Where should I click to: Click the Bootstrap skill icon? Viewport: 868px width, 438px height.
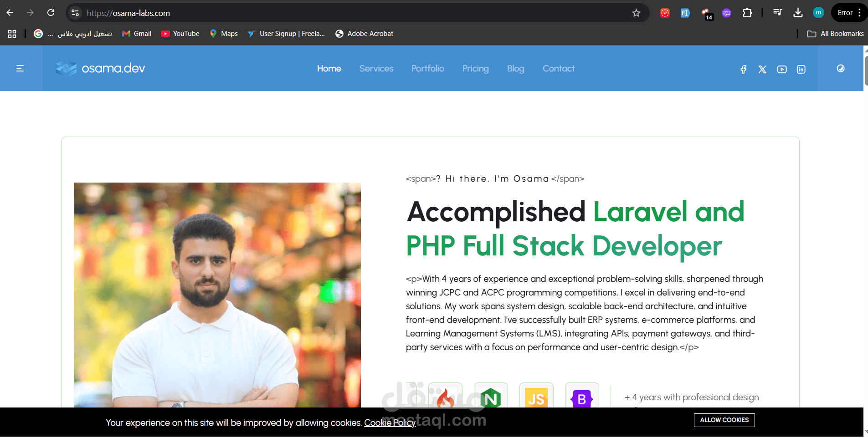click(x=582, y=395)
